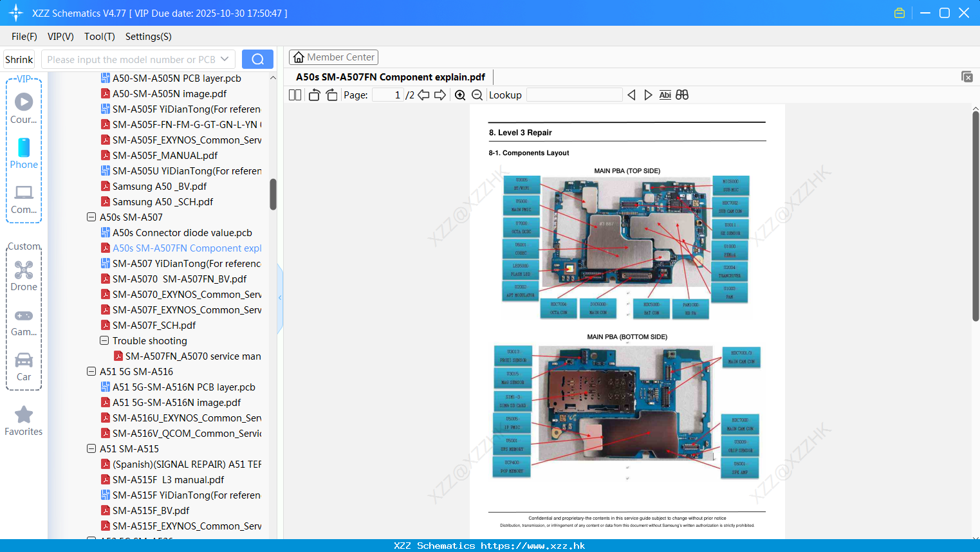Select the Phone category icon

tap(24, 153)
